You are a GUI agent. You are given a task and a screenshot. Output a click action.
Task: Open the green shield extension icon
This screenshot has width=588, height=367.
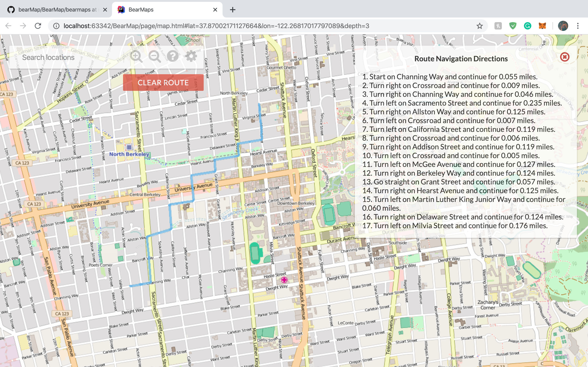pos(513,26)
